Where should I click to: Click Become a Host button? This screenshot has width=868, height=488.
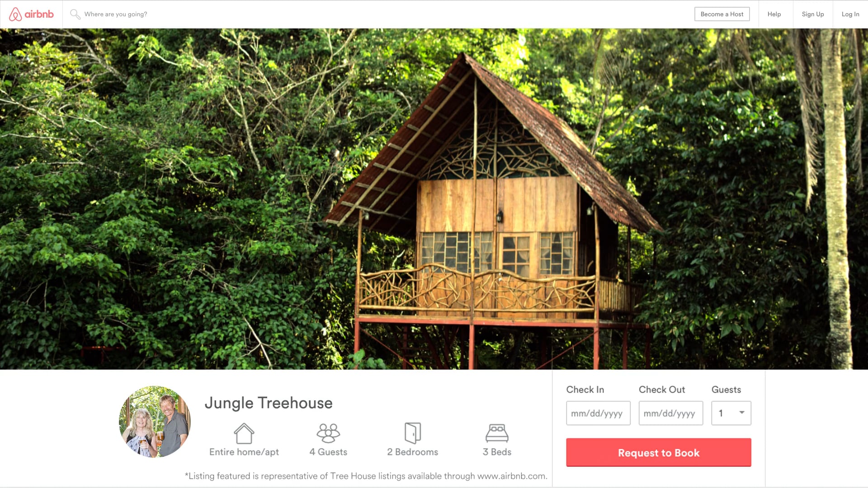click(722, 14)
